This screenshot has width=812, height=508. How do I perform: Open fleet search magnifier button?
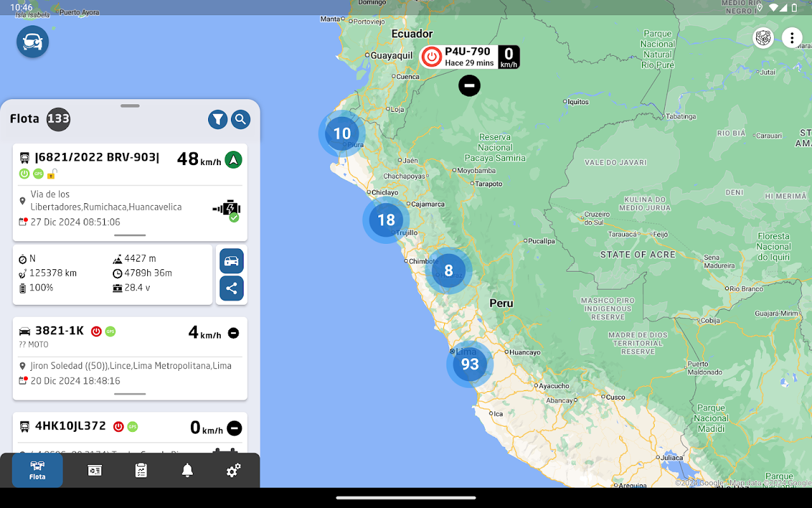pyautogui.click(x=240, y=119)
